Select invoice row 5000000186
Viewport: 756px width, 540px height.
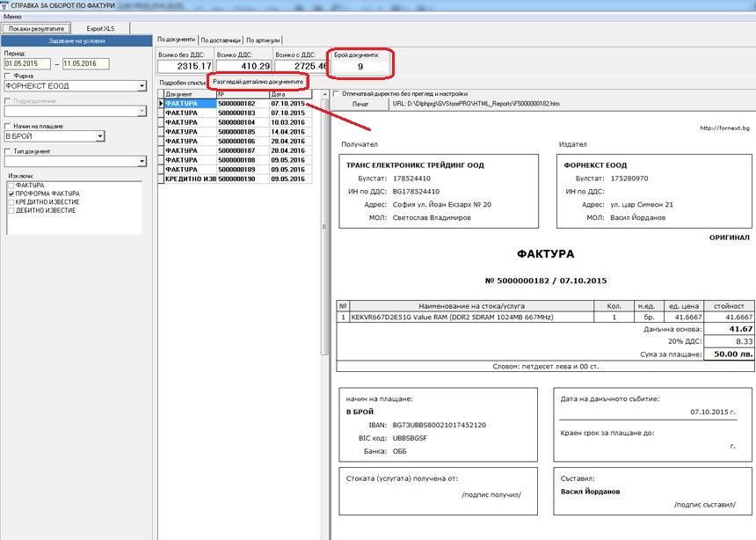tap(236, 142)
